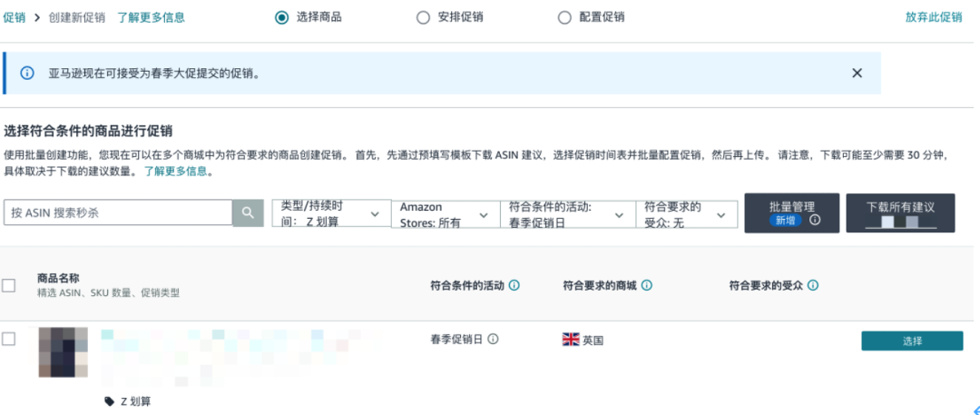Click info icon beside 符合要求的商城 header
The width and height of the screenshot is (980, 415).
click(647, 285)
